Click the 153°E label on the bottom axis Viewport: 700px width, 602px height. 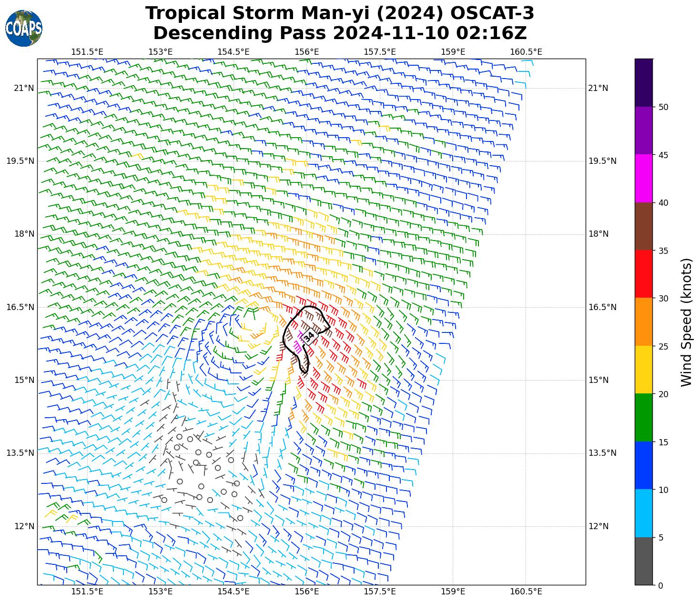pyautogui.click(x=161, y=592)
